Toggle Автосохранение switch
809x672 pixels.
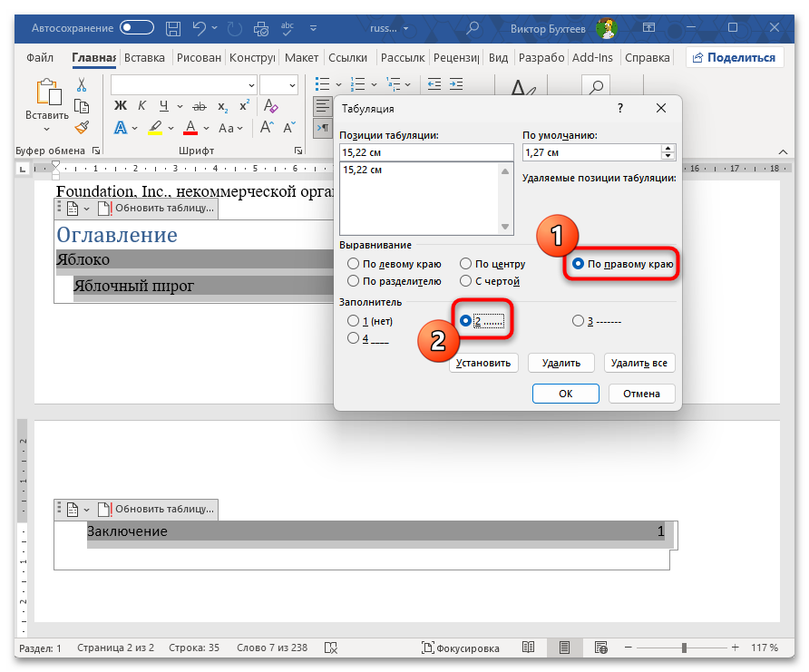pos(137,28)
